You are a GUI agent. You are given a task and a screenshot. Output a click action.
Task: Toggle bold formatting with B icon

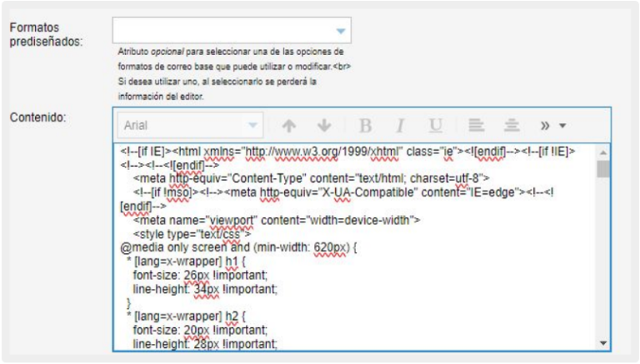click(364, 125)
